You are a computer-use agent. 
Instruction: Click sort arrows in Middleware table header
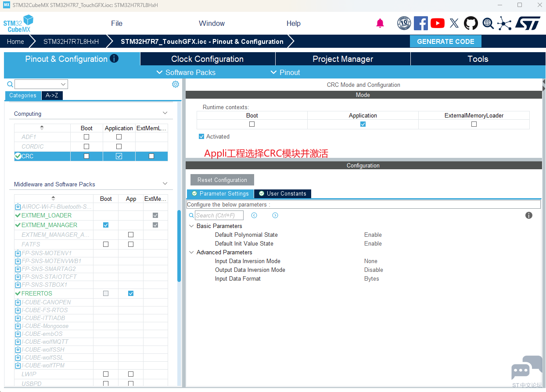tap(53, 198)
